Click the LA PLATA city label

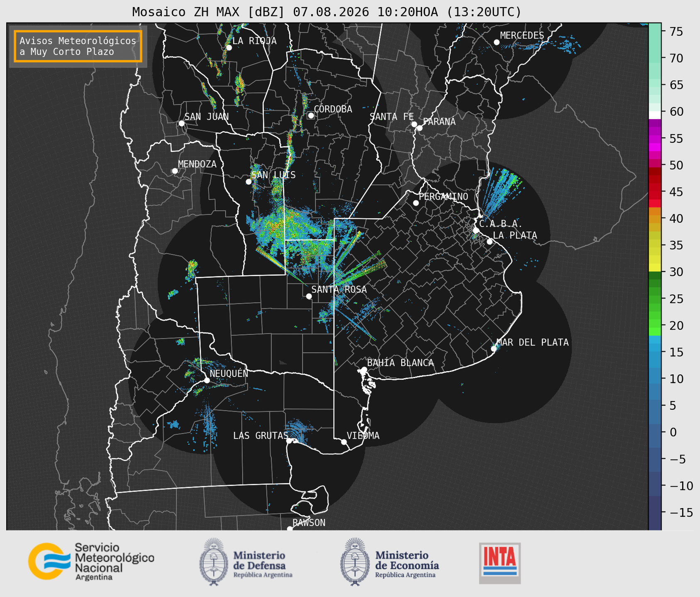coord(515,235)
